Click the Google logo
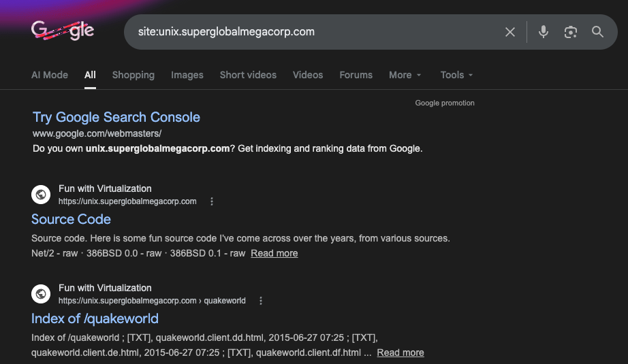Viewport: 628px width, 364px height. tap(63, 31)
